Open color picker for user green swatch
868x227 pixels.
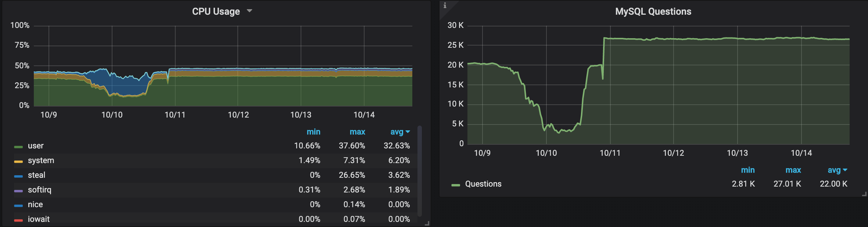click(18, 147)
